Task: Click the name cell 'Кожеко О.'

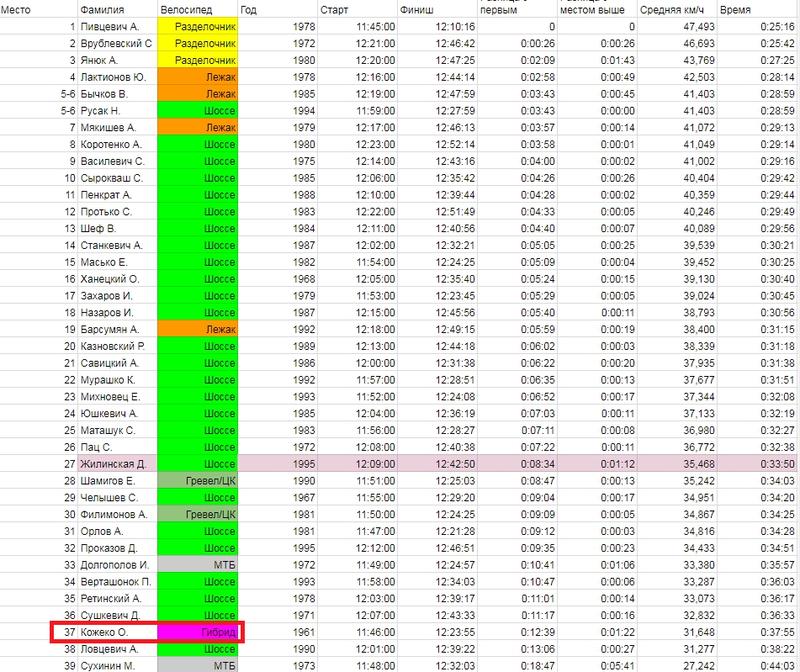Action: (118, 633)
